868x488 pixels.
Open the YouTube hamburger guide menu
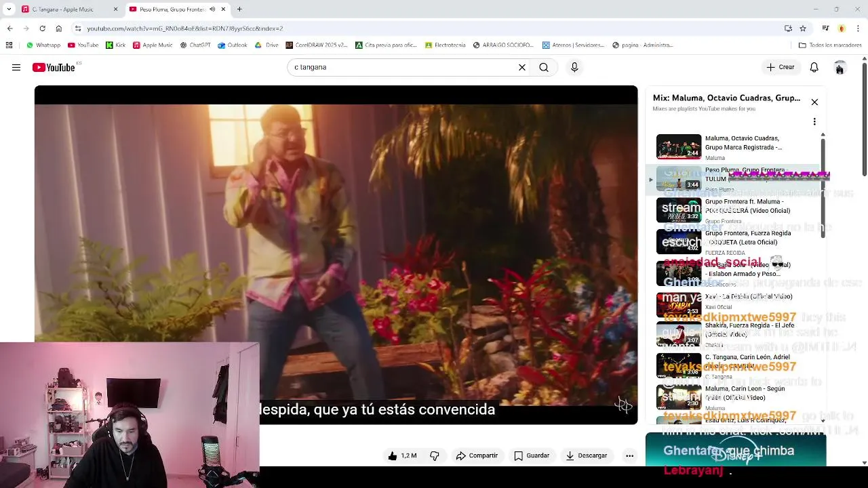(16, 67)
